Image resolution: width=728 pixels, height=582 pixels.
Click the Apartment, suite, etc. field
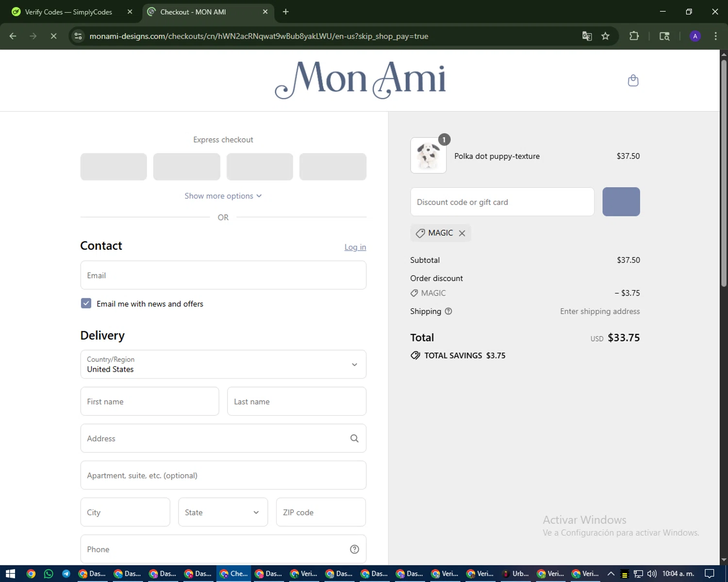(x=223, y=475)
